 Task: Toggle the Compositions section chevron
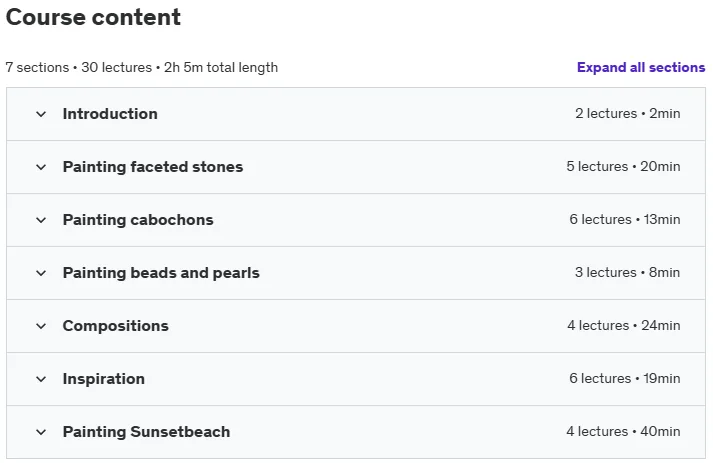coord(41,326)
